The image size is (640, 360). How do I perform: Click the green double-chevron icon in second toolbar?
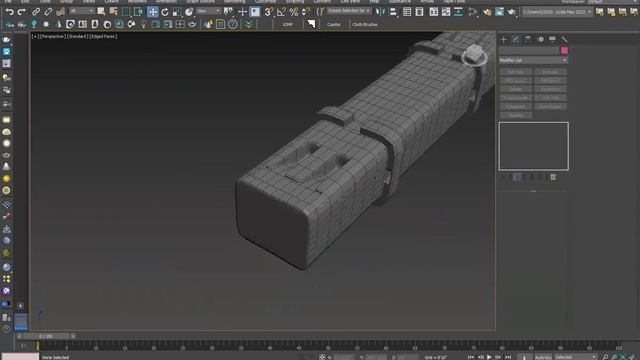(x=249, y=24)
